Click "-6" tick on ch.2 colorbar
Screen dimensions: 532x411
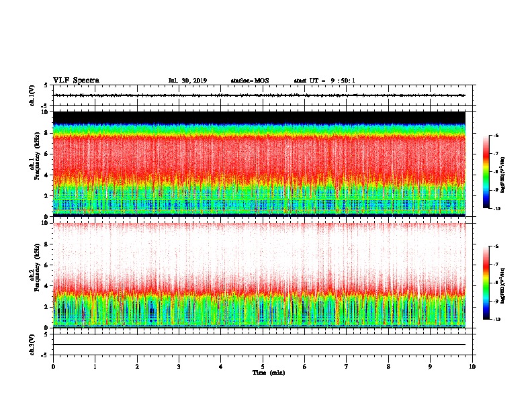pos(496,246)
